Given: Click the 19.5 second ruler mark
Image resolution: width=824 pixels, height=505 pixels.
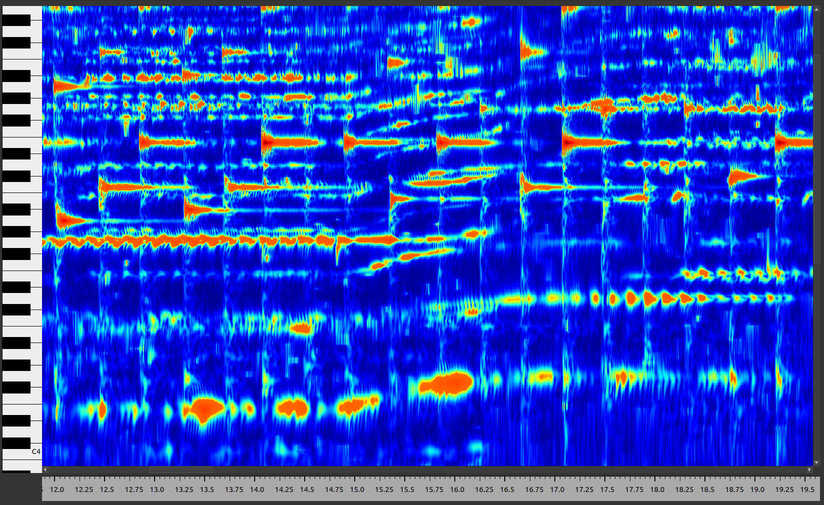Looking at the screenshot, I should (x=805, y=491).
